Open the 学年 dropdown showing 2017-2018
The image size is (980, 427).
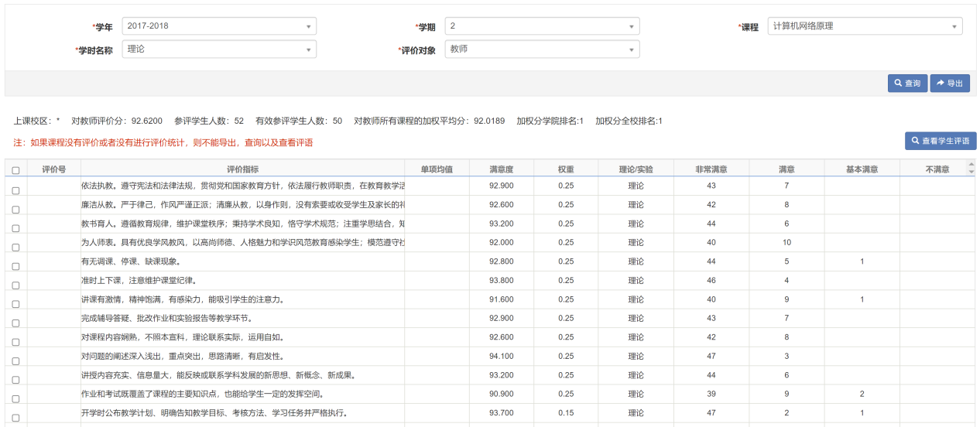click(219, 26)
